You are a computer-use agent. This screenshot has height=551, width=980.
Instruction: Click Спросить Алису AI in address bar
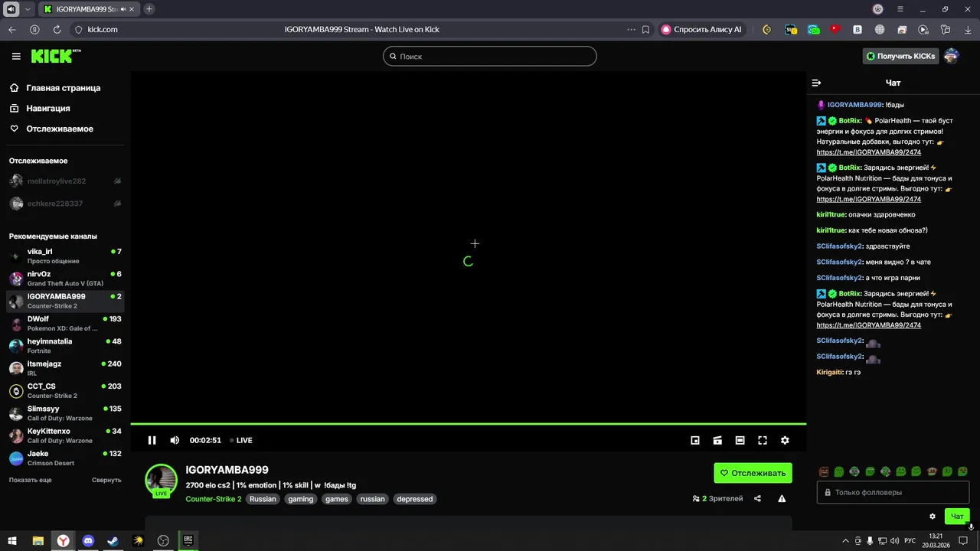[x=701, y=29]
